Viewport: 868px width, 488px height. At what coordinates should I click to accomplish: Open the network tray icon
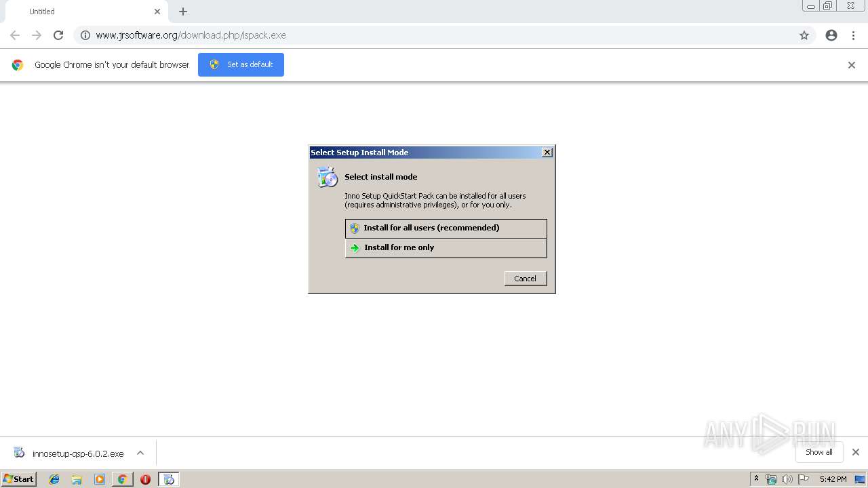771,479
